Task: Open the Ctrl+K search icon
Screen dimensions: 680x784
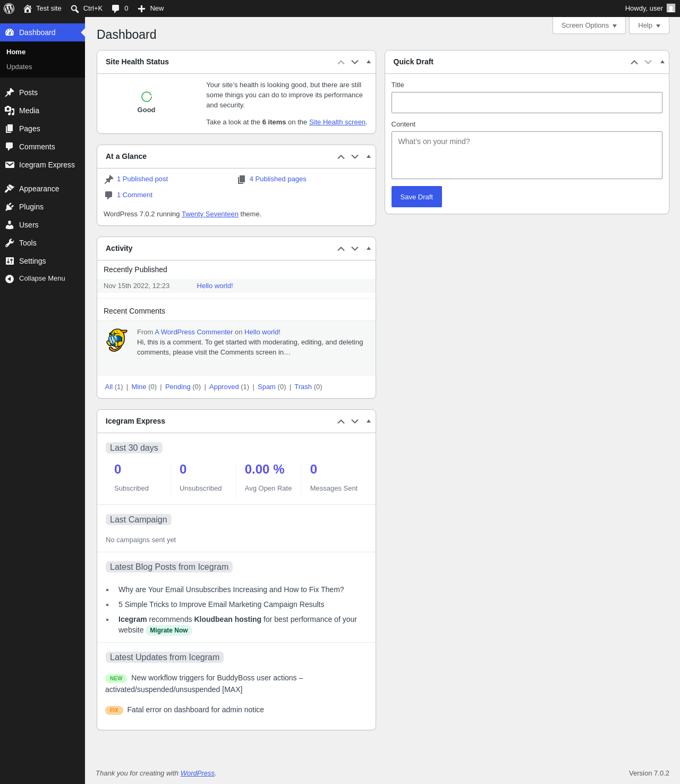Action: coord(75,9)
